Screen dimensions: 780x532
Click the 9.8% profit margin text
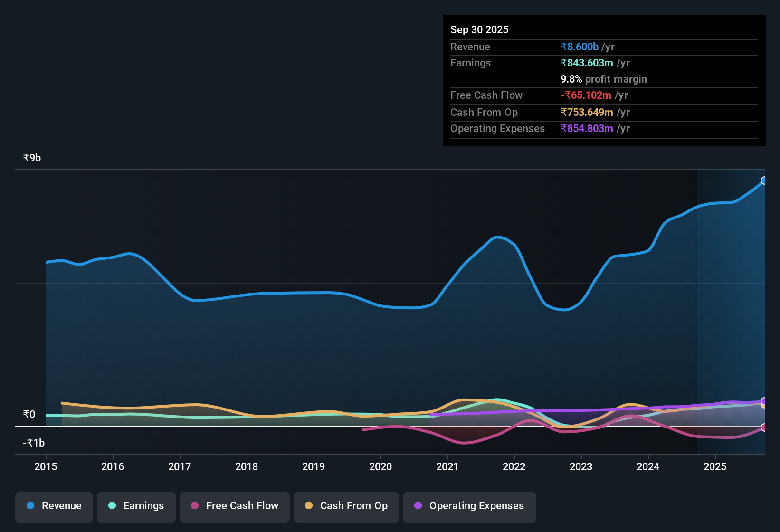(x=603, y=79)
